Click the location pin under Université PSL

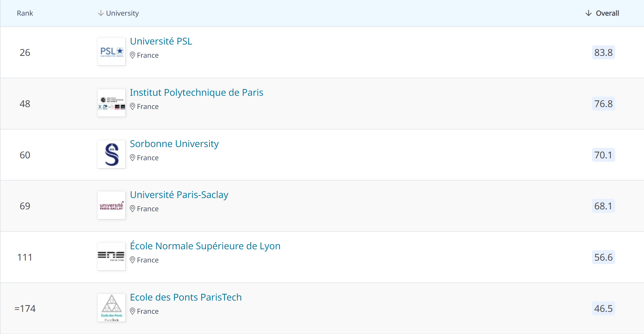tap(132, 55)
